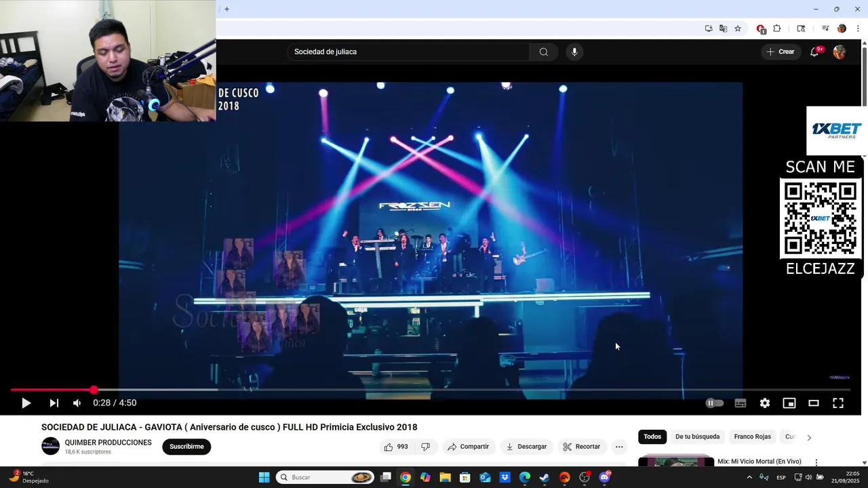Open Steam from the taskbar
The width and height of the screenshot is (868, 488).
pos(545,477)
